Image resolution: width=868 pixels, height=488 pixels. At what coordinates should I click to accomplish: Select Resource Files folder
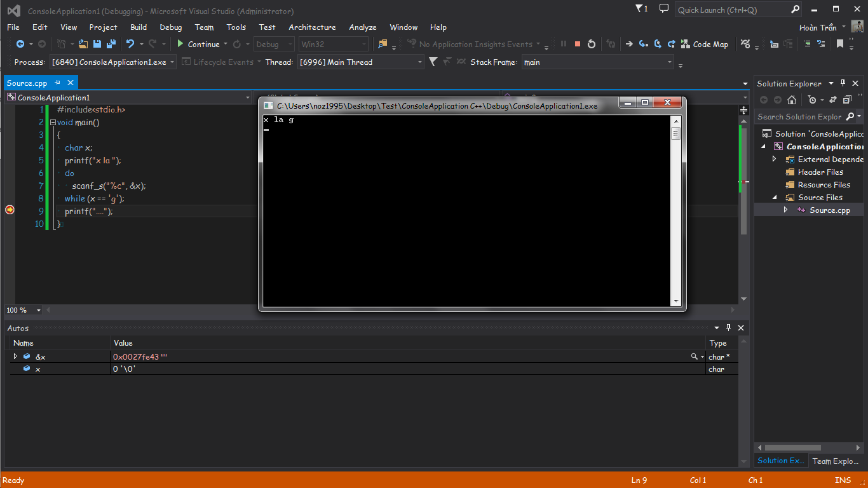[x=824, y=185]
